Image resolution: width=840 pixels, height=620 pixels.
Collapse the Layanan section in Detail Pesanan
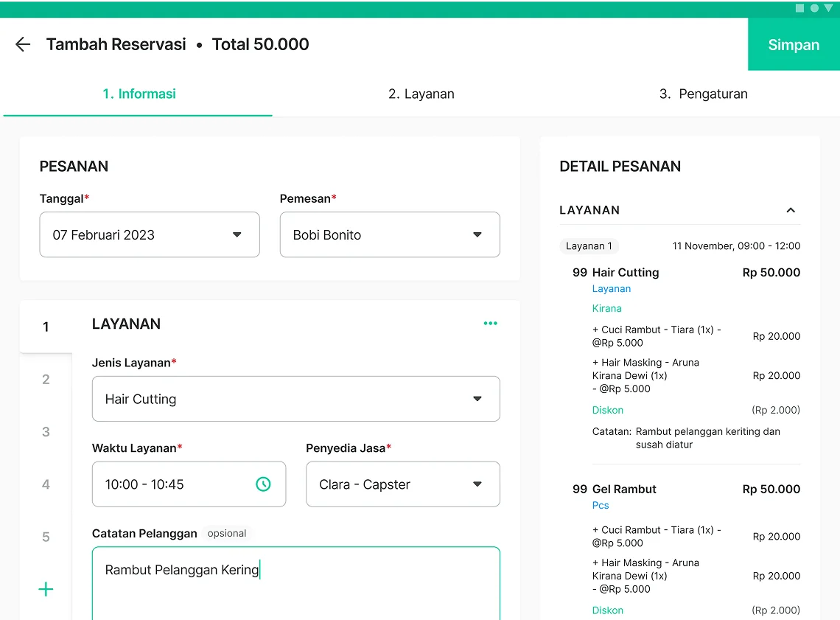click(x=791, y=210)
